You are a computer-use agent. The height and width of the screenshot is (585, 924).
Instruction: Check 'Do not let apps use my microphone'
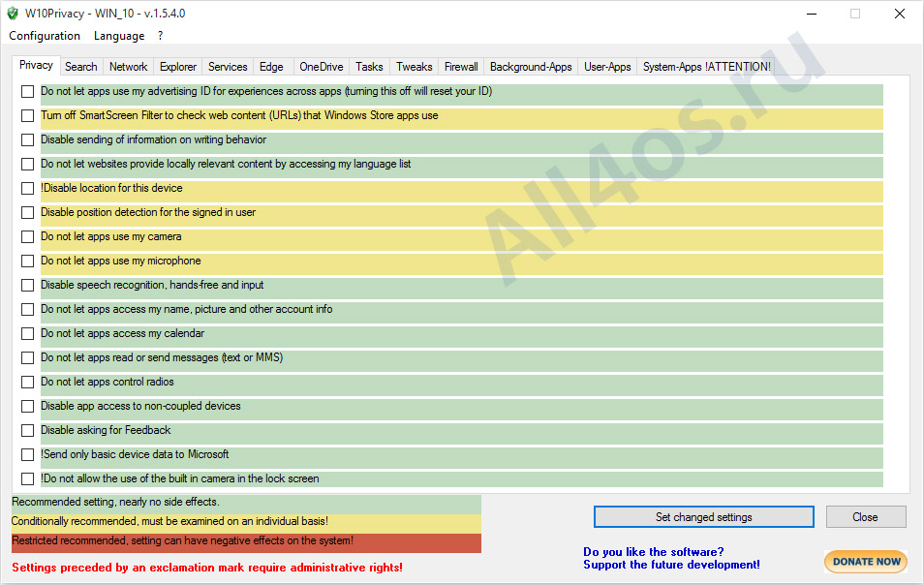(28, 261)
